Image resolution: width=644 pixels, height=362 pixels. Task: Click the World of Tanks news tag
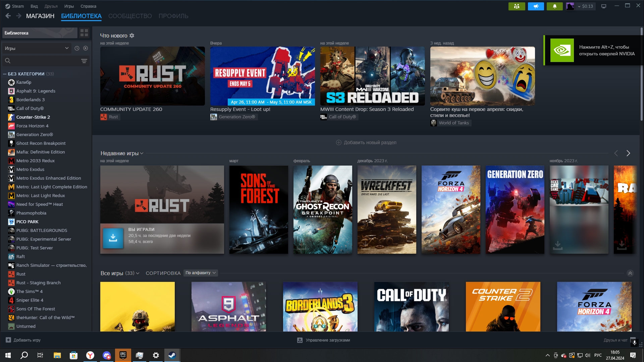click(x=450, y=123)
